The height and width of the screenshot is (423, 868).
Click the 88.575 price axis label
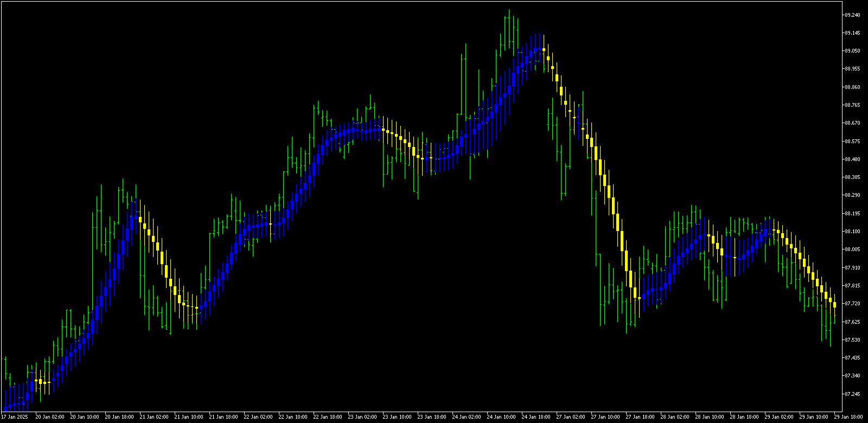pyautogui.click(x=852, y=142)
